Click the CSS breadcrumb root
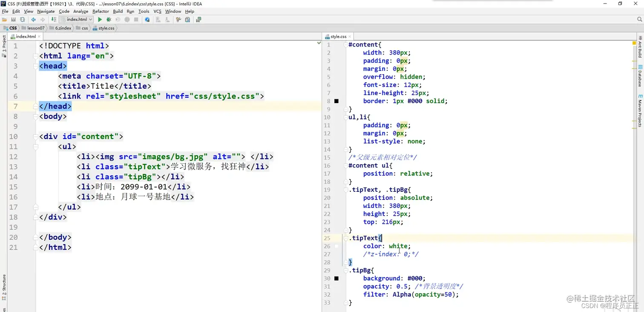This screenshot has width=644, height=312. (x=10, y=28)
